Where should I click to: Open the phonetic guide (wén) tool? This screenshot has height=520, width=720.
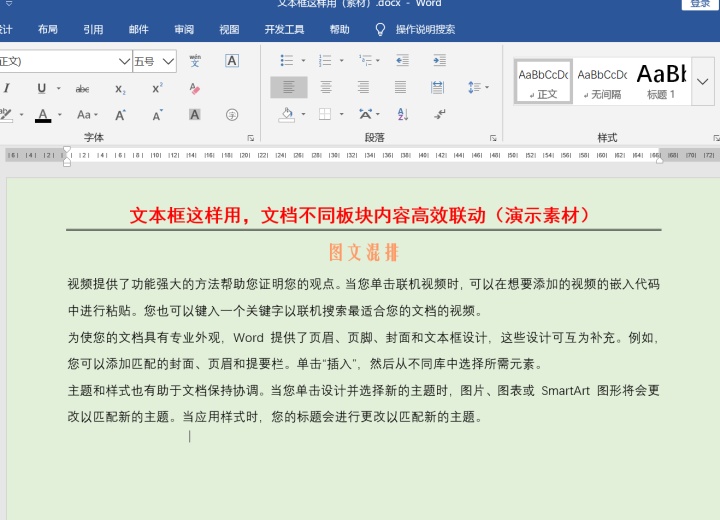pos(195,61)
